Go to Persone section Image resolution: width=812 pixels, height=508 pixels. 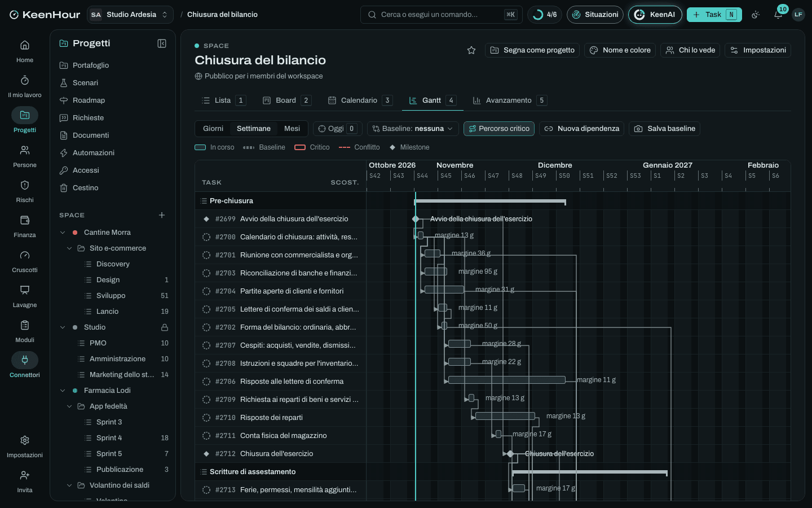25,156
